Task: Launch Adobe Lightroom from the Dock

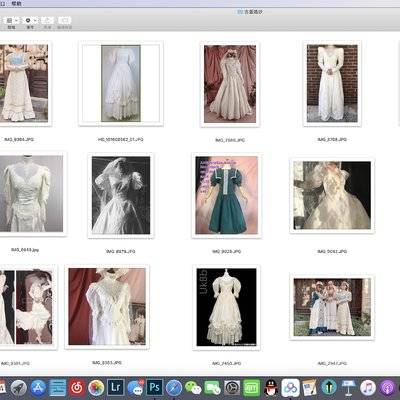Action: pyautogui.click(x=116, y=388)
